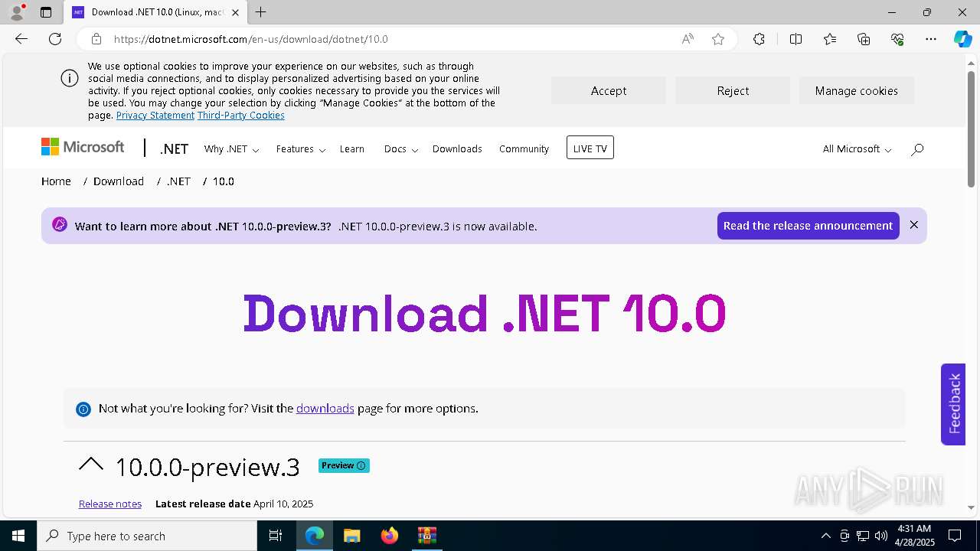Screen dimensions: 980x551
Task: Expand All Microsoft menu
Action: 857,149
